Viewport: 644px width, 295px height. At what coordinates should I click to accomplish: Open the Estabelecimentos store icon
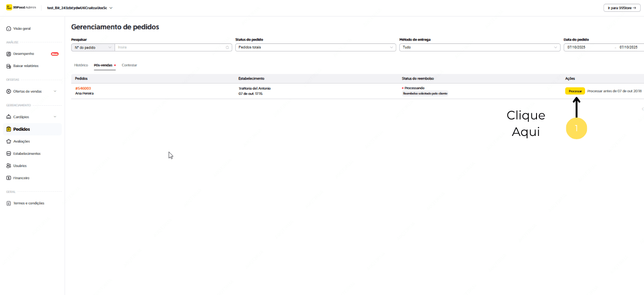tap(8, 153)
